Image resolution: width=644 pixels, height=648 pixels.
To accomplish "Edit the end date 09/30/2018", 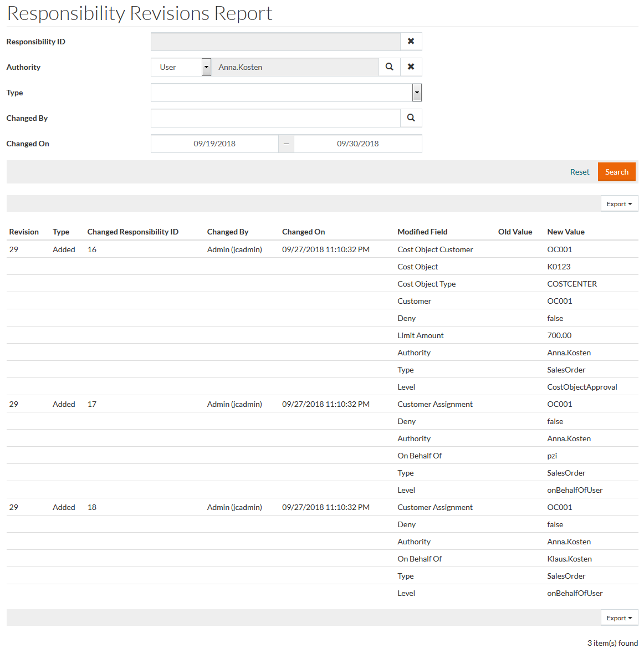I will coord(357,144).
